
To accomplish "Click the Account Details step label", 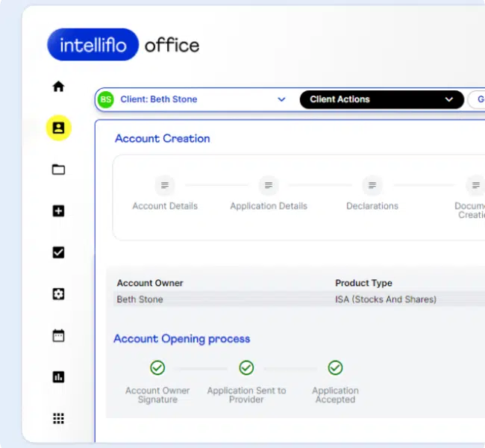I will tap(165, 206).
